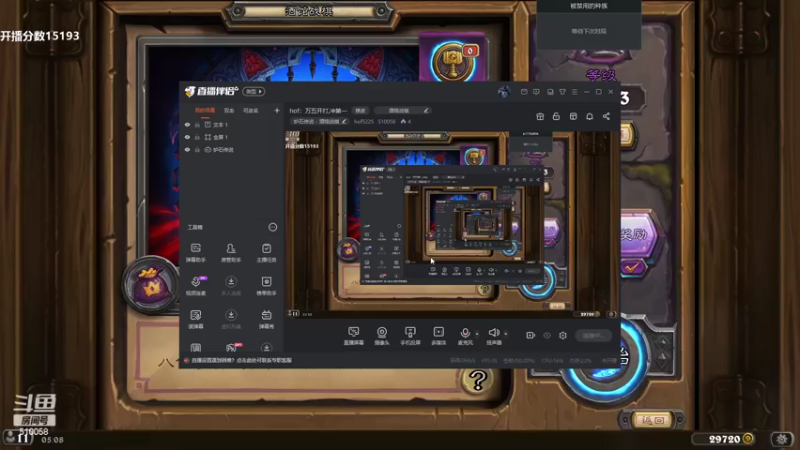
Task: Expand the speaker options arrow
Action: 506,334
